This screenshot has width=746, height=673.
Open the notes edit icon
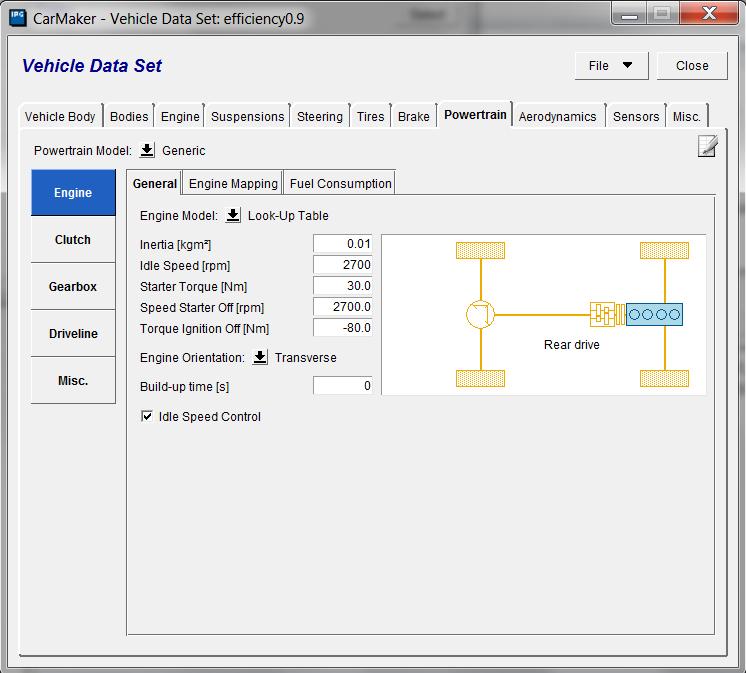[707, 146]
